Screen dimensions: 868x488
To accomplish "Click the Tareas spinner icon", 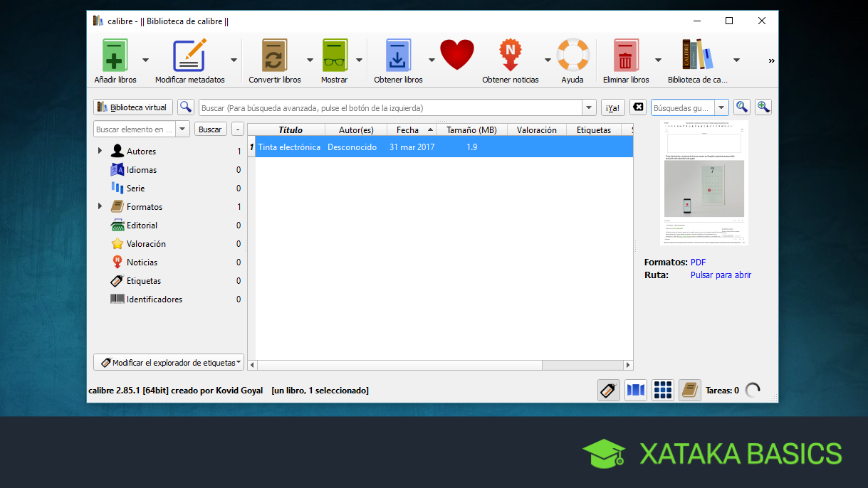I will (x=753, y=390).
